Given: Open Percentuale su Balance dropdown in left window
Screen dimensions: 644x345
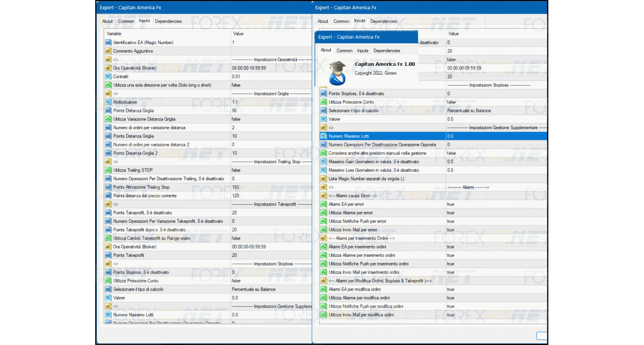Looking at the screenshot, I should (x=253, y=289).
